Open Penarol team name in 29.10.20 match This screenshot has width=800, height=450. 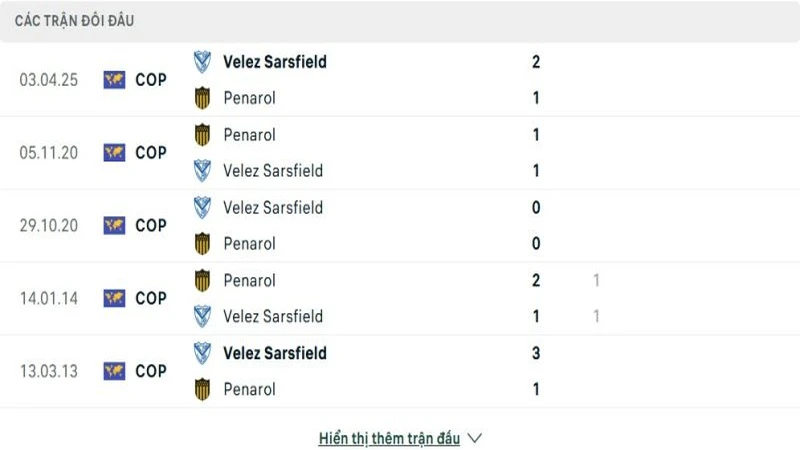(x=249, y=244)
